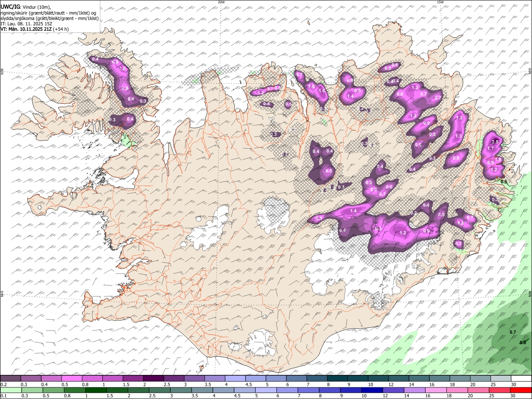Click the 20W longitude label
This screenshot has width=532, height=399.
[221, 2]
